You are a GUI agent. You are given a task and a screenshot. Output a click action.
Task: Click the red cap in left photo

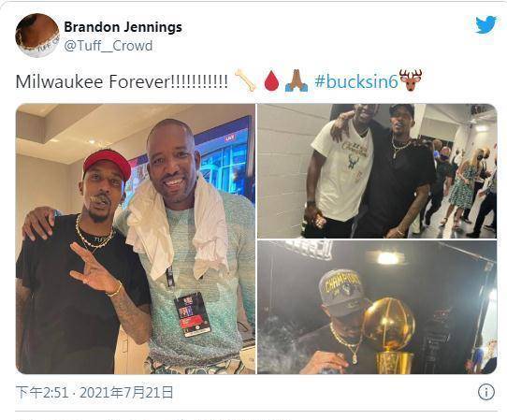(x=107, y=165)
